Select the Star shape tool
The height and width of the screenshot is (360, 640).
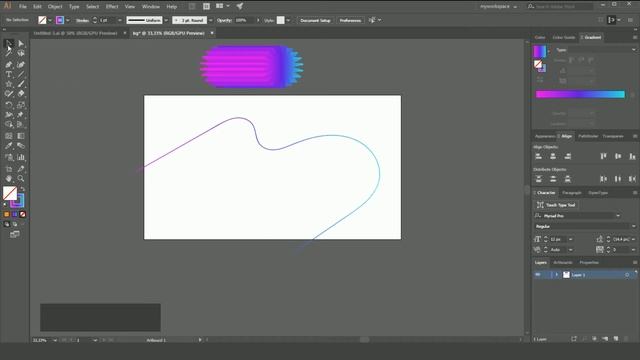click(9, 84)
